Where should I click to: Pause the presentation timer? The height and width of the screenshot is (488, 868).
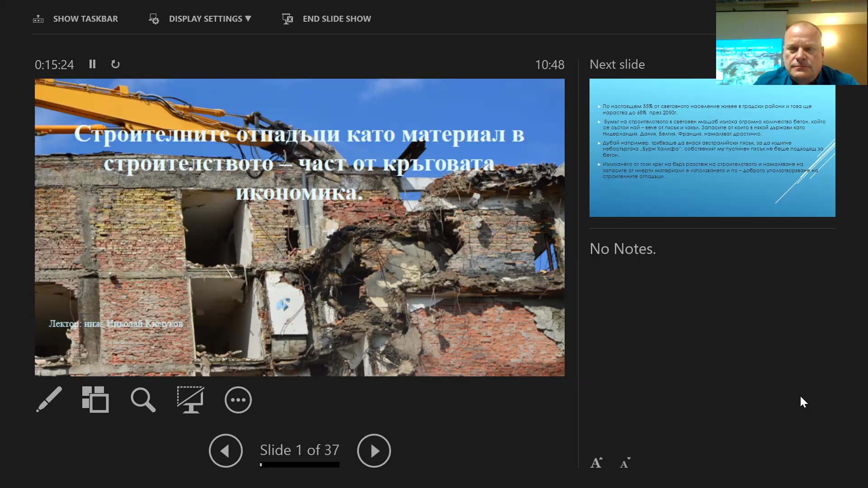point(92,64)
